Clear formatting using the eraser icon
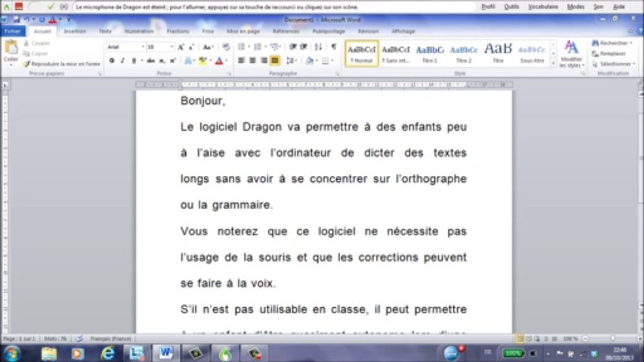644x362 pixels. [x=226, y=47]
